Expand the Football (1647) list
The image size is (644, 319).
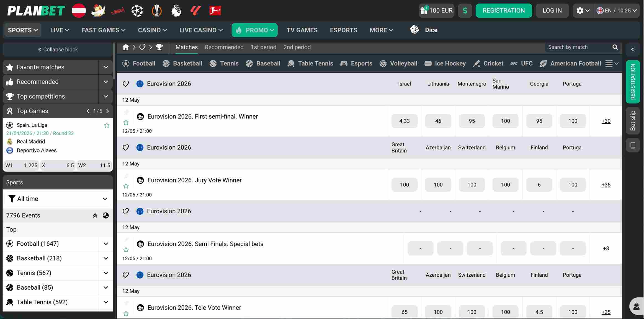pyautogui.click(x=106, y=244)
